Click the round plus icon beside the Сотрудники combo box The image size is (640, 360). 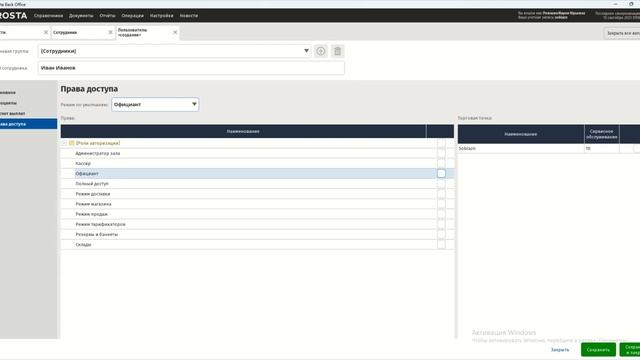pos(320,51)
